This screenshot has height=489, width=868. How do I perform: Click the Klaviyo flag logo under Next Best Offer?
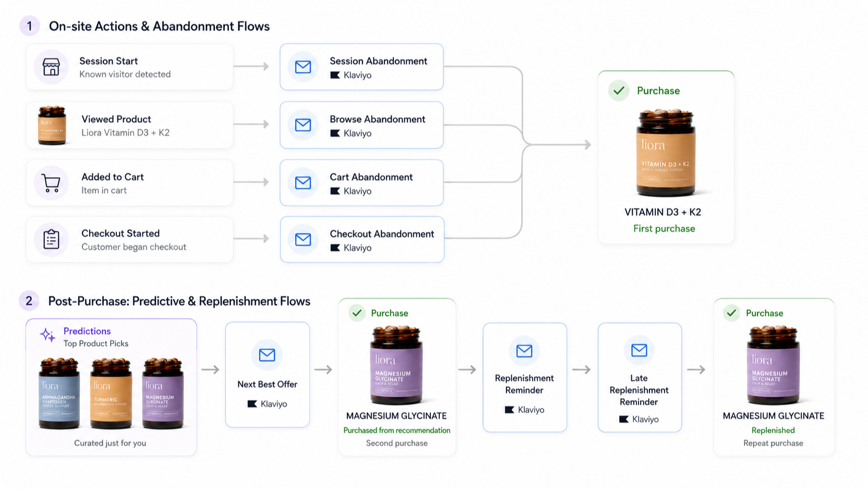(252, 404)
